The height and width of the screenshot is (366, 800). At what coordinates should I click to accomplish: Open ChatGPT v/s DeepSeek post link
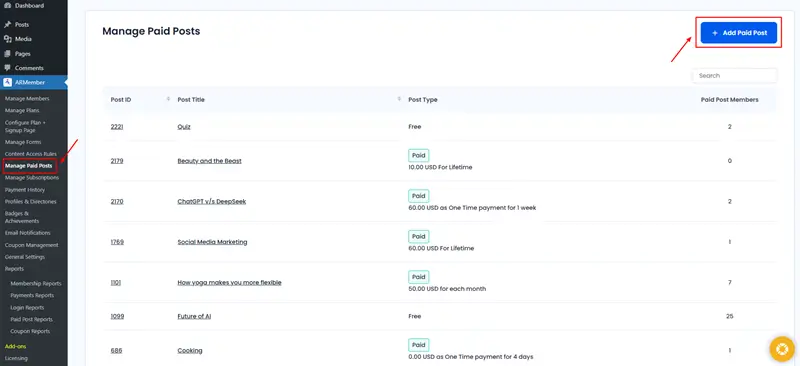point(212,202)
